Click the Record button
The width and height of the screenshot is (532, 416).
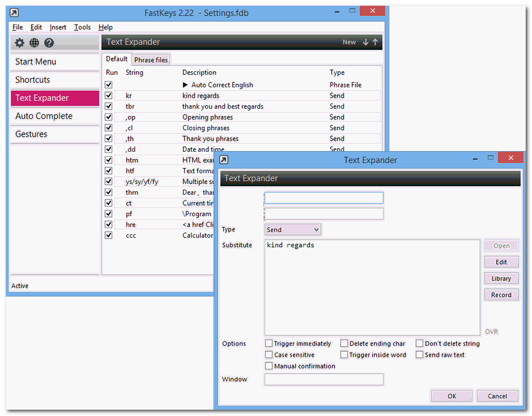502,295
